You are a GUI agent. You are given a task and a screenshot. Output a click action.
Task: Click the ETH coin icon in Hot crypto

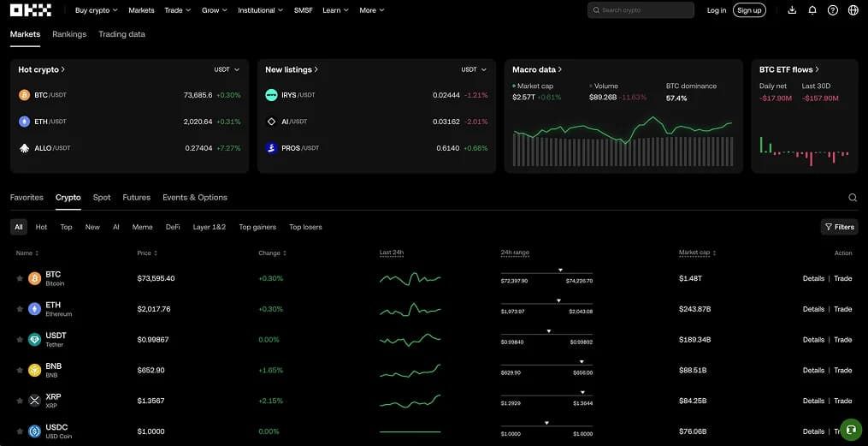coord(24,122)
